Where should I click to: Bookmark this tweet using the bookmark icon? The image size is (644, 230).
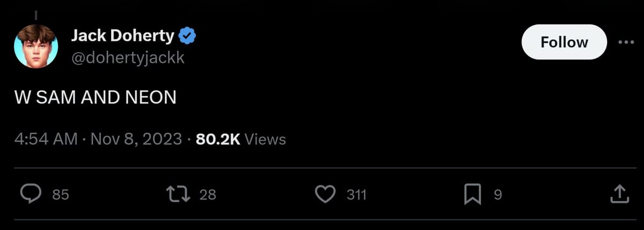[472, 195]
